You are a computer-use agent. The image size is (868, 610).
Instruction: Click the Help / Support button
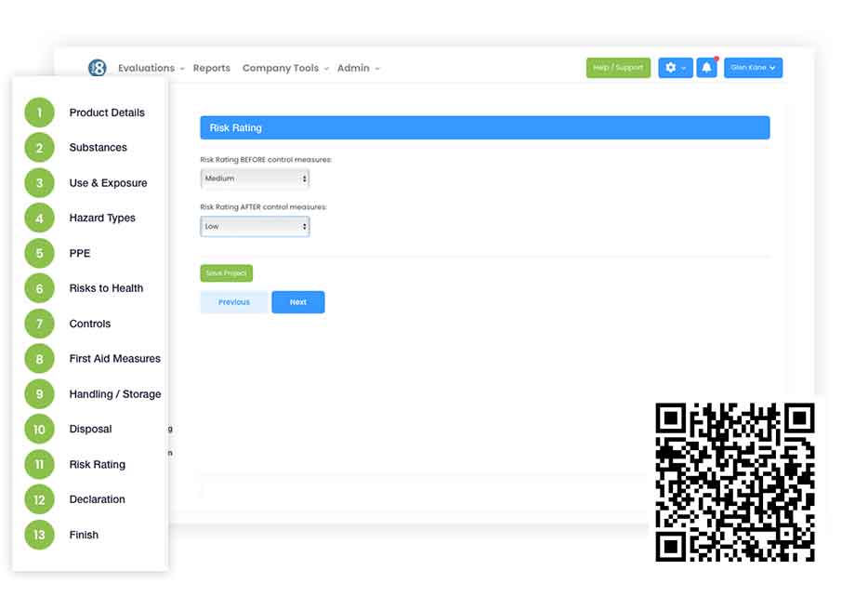click(x=618, y=68)
